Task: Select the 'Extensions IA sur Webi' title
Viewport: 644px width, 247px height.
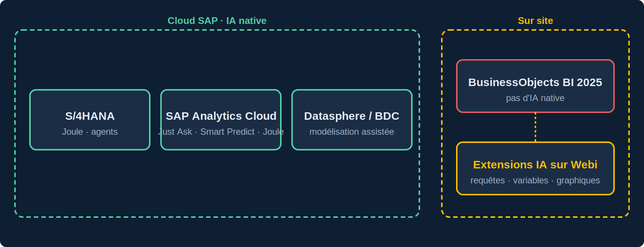Action: pos(535,165)
